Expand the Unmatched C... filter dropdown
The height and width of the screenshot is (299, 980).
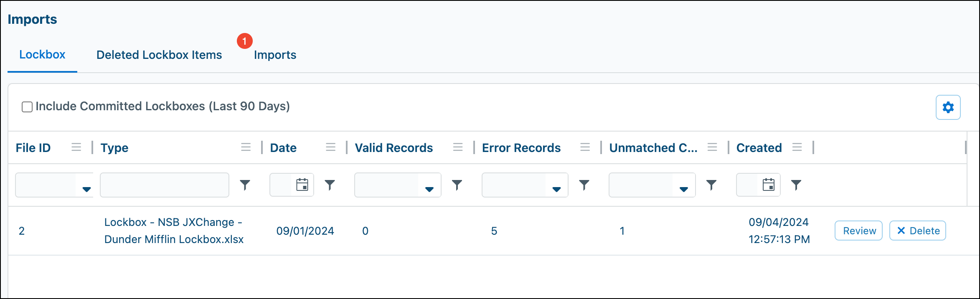(683, 189)
